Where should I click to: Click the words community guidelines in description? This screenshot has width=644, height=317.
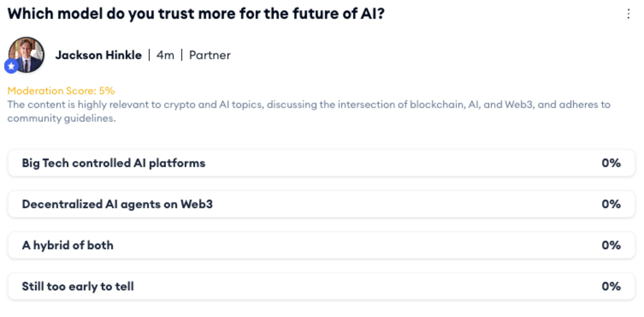tap(61, 119)
